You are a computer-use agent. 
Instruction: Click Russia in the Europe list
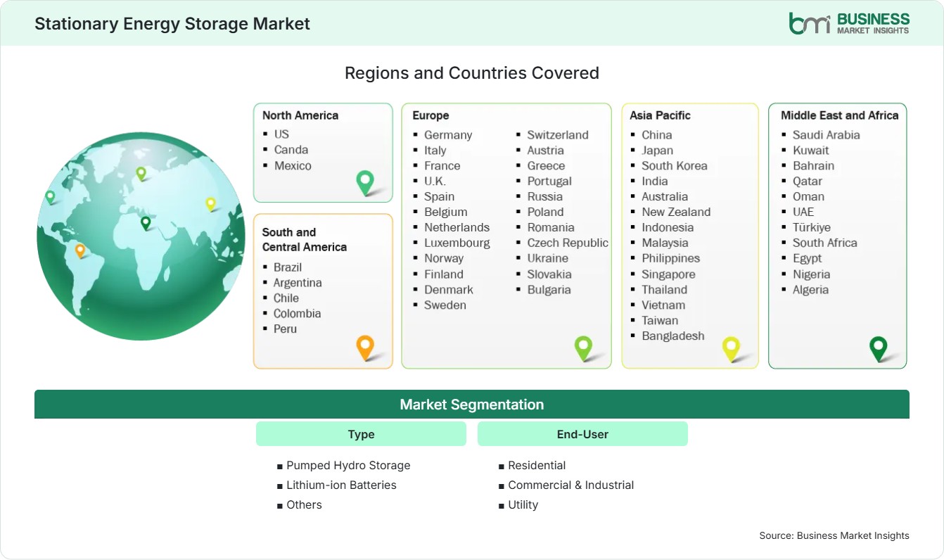545,196
